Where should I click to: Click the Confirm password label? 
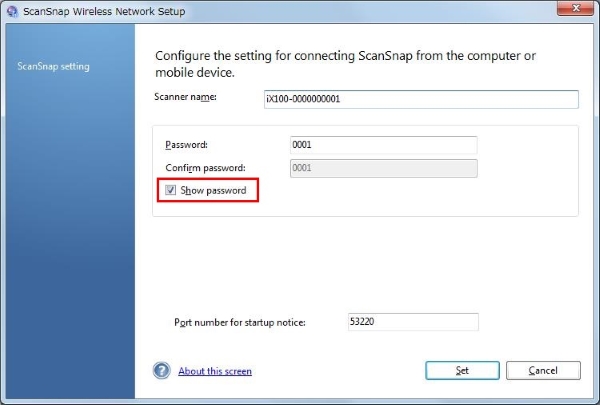(x=205, y=168)
